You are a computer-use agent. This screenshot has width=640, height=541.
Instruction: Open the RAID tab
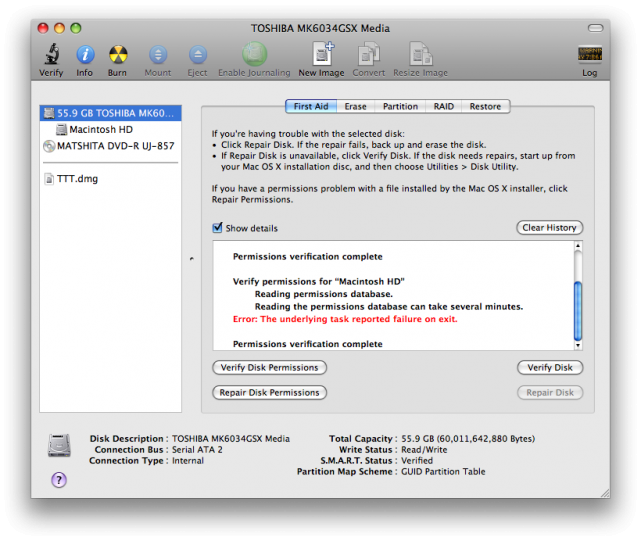[x=444, y=107]
